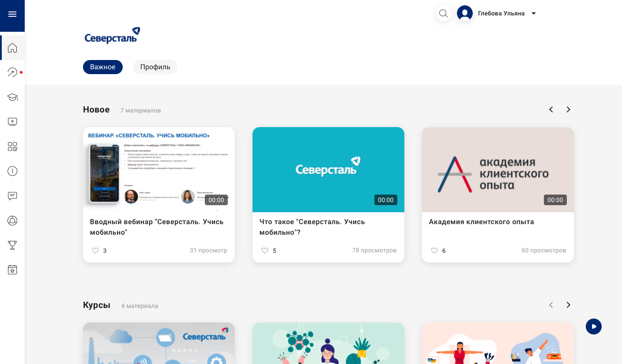Click the "78 просмотров" view count
The width and height of the screenshot is (622, 364).
(x=374, y=251)
